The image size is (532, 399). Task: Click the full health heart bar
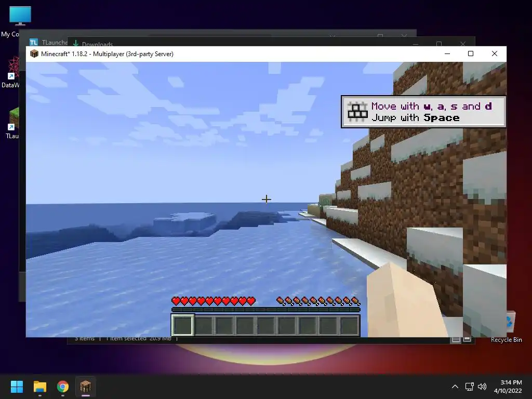tap(214, 301)
